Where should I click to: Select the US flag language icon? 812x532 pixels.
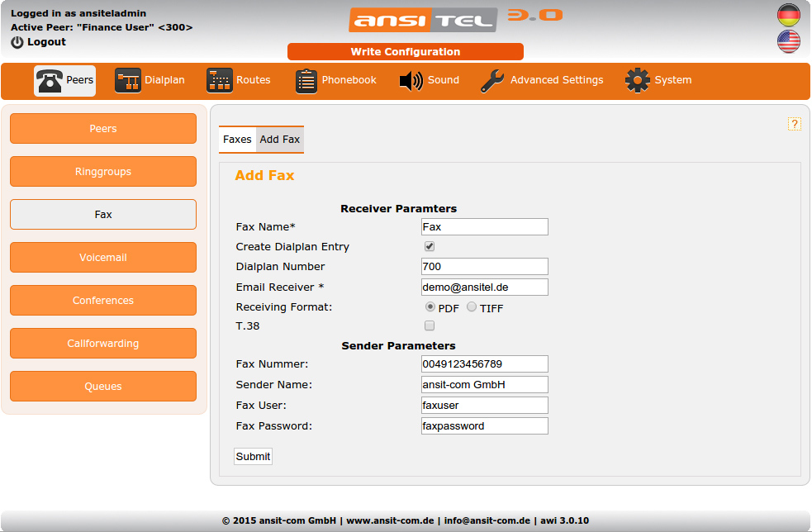point(789,40)
